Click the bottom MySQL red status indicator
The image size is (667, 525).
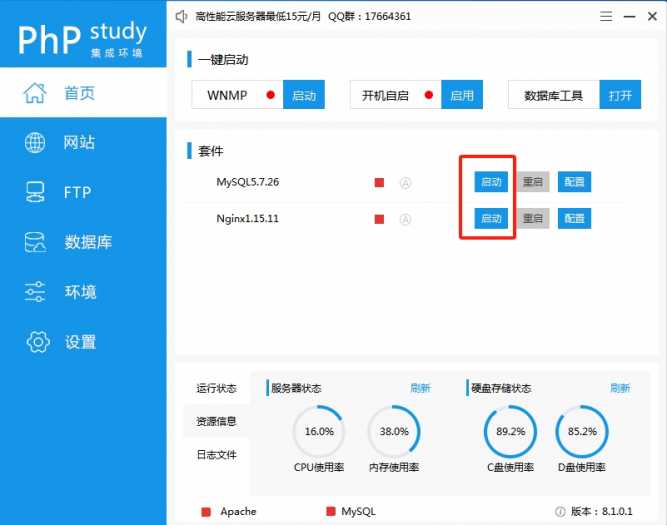(x=331, y=511)
